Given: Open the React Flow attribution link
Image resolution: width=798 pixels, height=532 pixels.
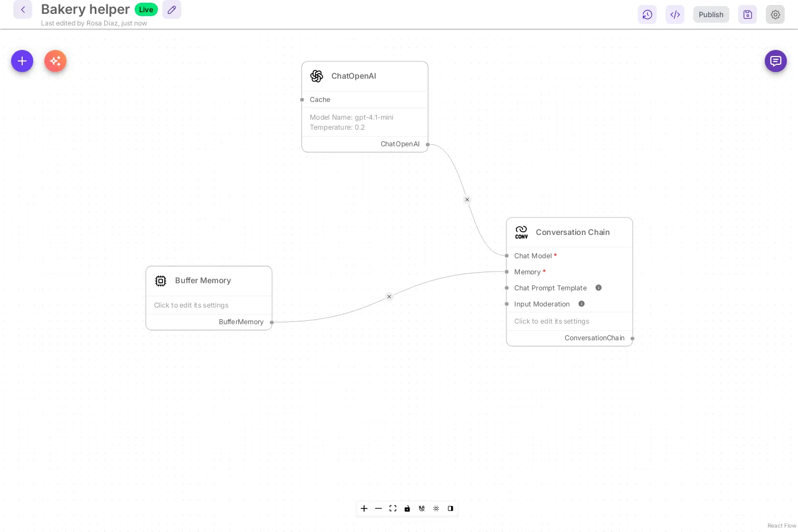Looking at the screenshot, I should tap(781, 526).
